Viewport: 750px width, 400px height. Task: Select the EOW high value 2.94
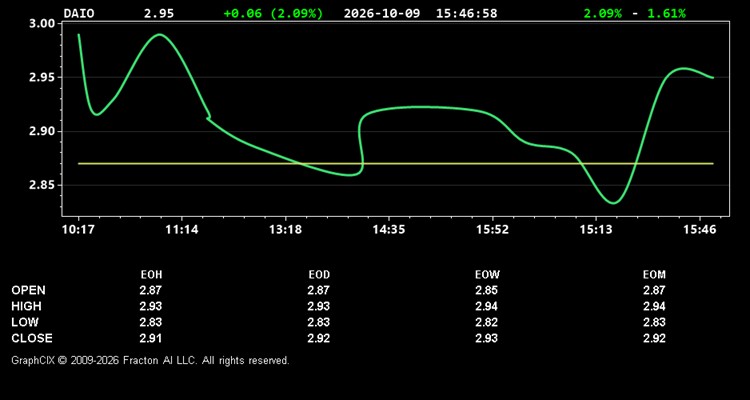[x=486, y=306]
